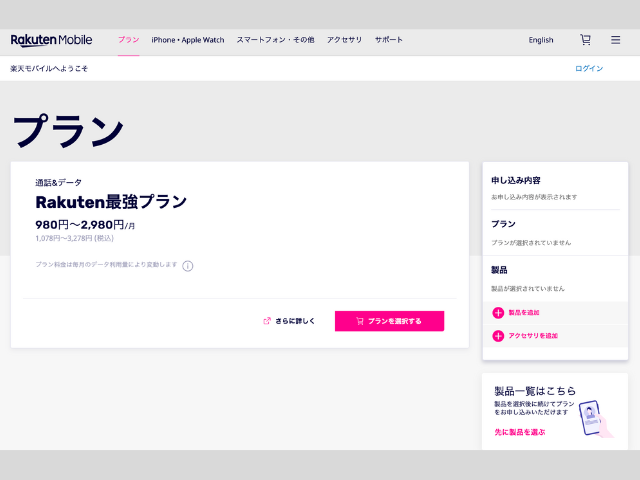The height and width of the screenshot is (480, 640).
Task: Click the 楽天モバイルへようこそ welcome text
Action: 49,69
